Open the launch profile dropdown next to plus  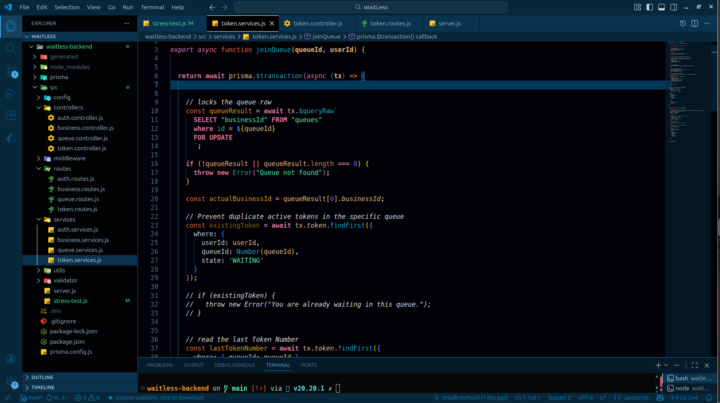666,365
